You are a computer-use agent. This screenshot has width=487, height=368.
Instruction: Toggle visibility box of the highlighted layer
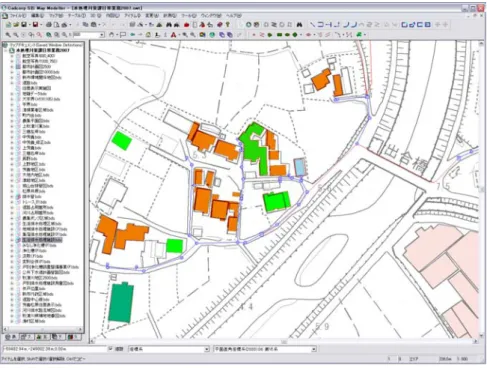(x=19, y=240)
